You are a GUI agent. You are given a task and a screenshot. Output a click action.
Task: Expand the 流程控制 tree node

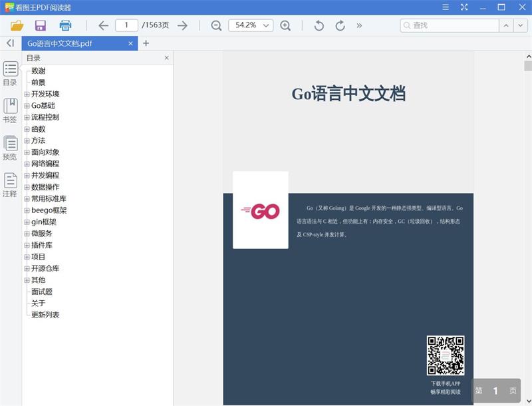tap(27, 117)
